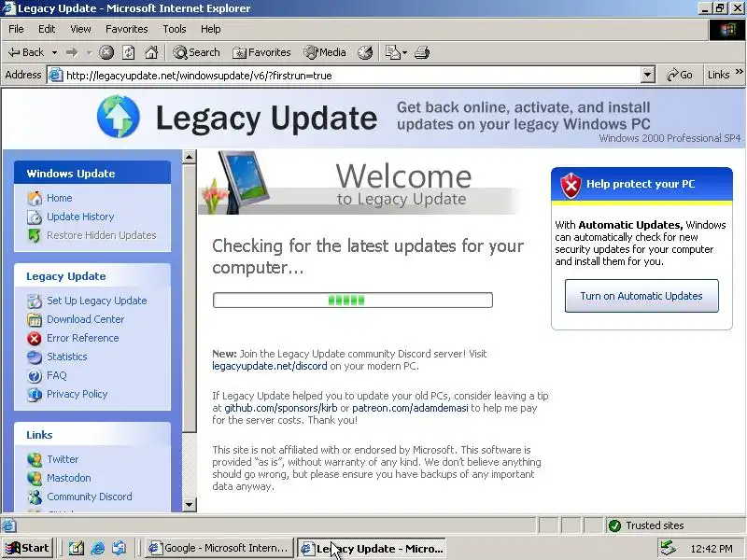The height and width of the screenshot is (560, 747).
Task: Open the File menu
Action: [x=16, y=29]
